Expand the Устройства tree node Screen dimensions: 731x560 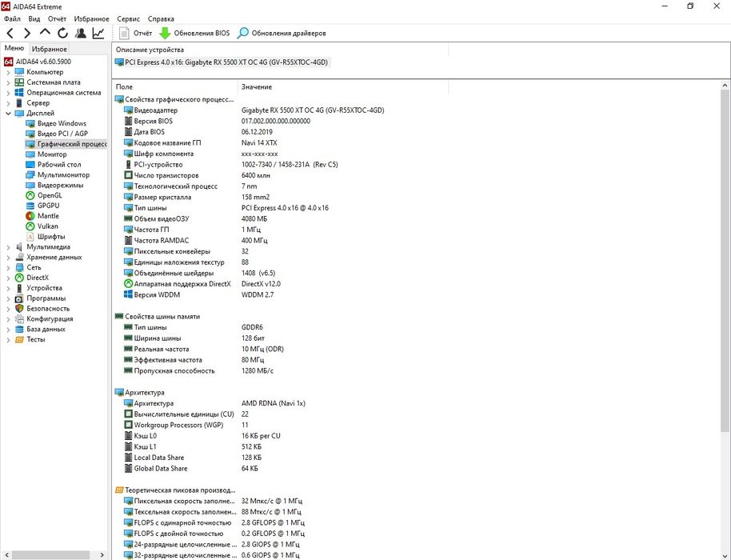8,288
